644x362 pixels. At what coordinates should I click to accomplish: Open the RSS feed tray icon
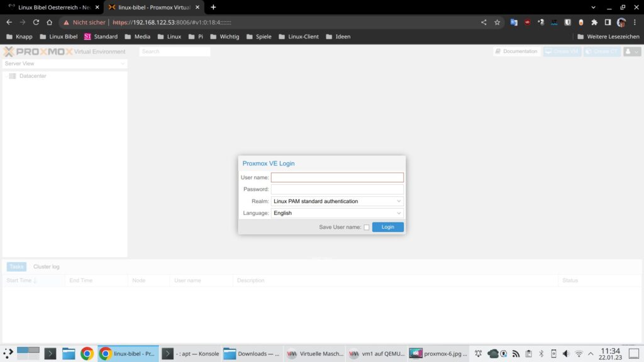516,353
